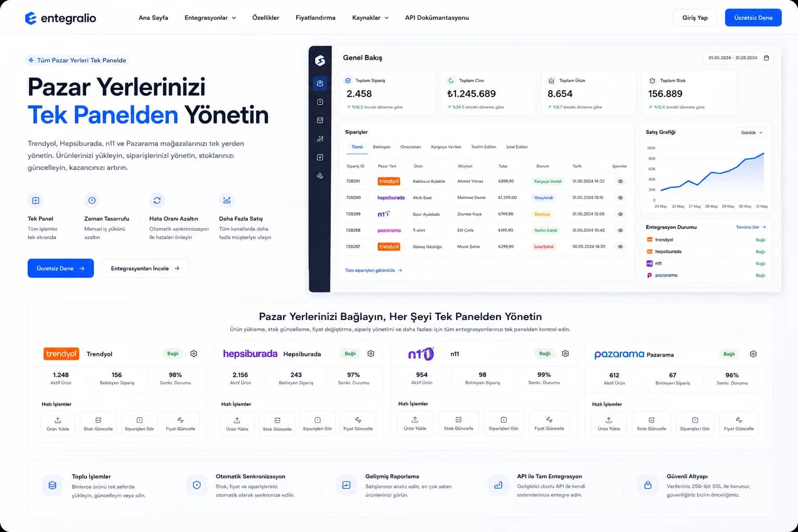Click Stok Güncelle in n11 card
This screenshot has height=532, width=798.
pos(459,423)
